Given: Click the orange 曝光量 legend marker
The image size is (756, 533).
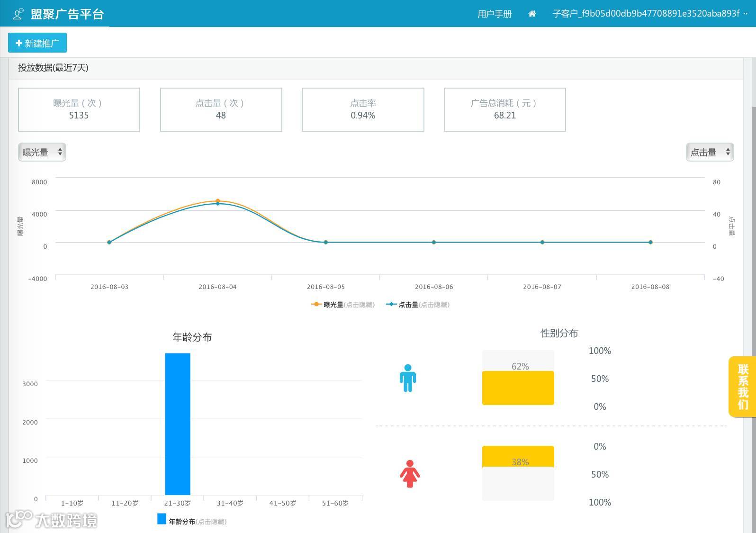Looking at the screenshot, I should [x=316, y=304].
